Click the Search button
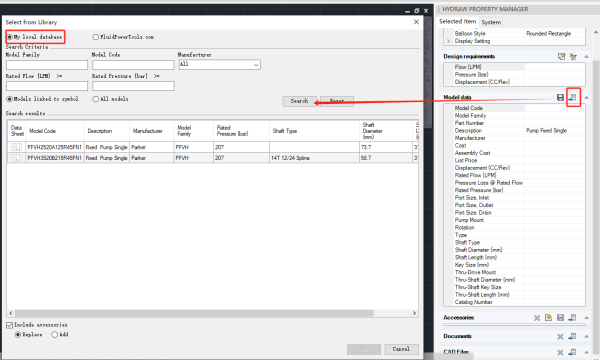 (300, 101)
